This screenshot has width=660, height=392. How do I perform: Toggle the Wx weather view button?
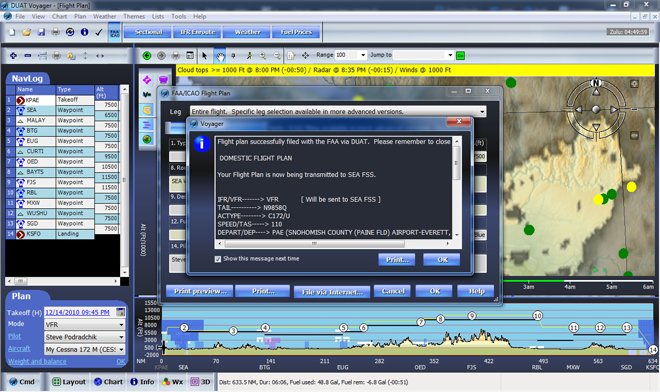173,382
